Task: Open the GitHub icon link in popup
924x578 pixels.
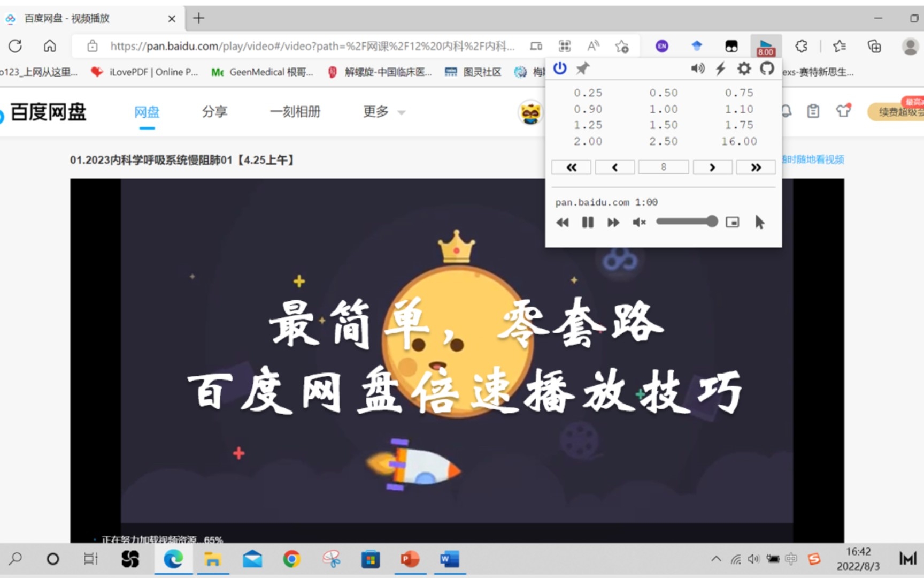Action: pos(767,69)
